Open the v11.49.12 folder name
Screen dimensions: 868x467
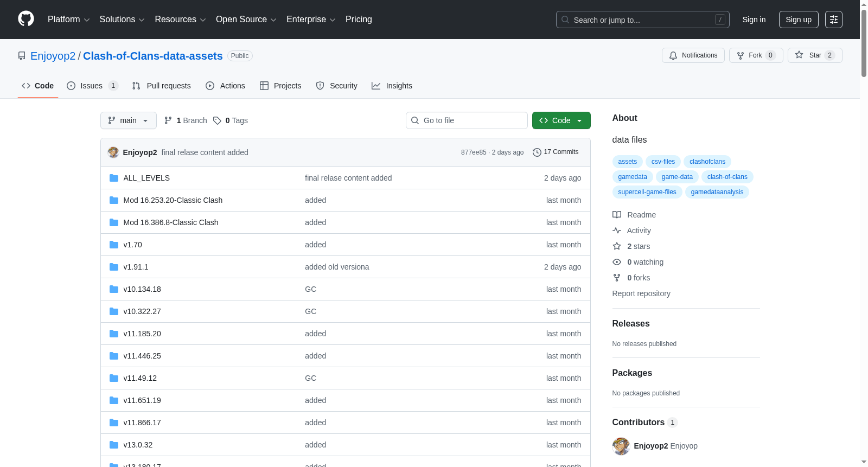[x=140, y=378]
